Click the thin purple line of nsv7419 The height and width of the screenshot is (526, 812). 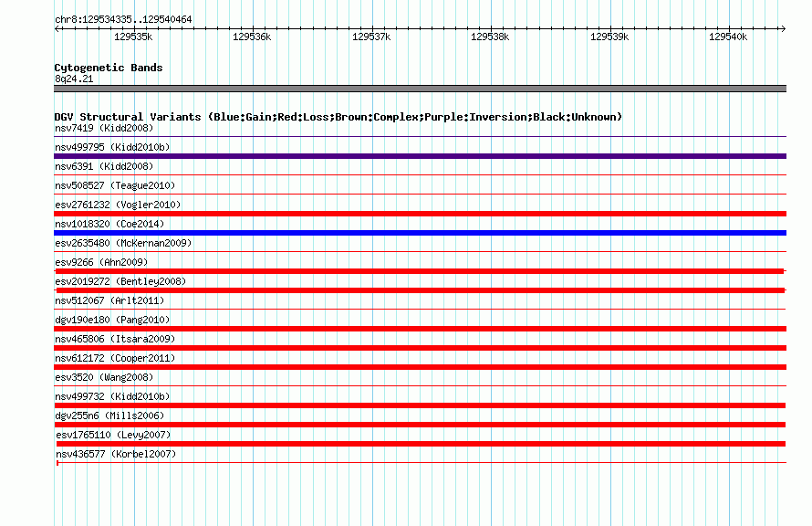420,136
